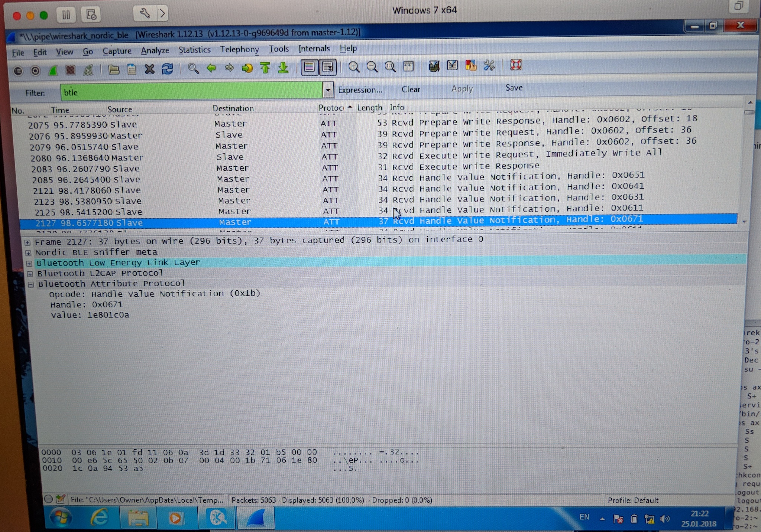The width and height of the screenshot is (761, 532).
Task: Jump to the first packet icon
Action: [x=265, y=68]
